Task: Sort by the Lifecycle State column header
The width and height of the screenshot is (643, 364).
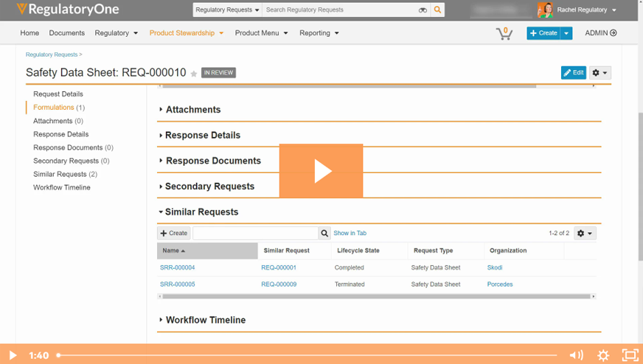Action: tap(358, 251)
